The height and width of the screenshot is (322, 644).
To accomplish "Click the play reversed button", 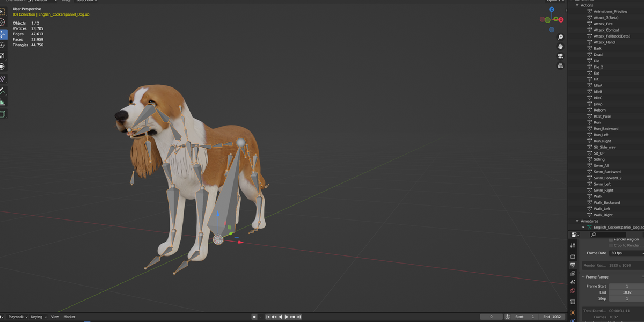I will tap(280, 317).
